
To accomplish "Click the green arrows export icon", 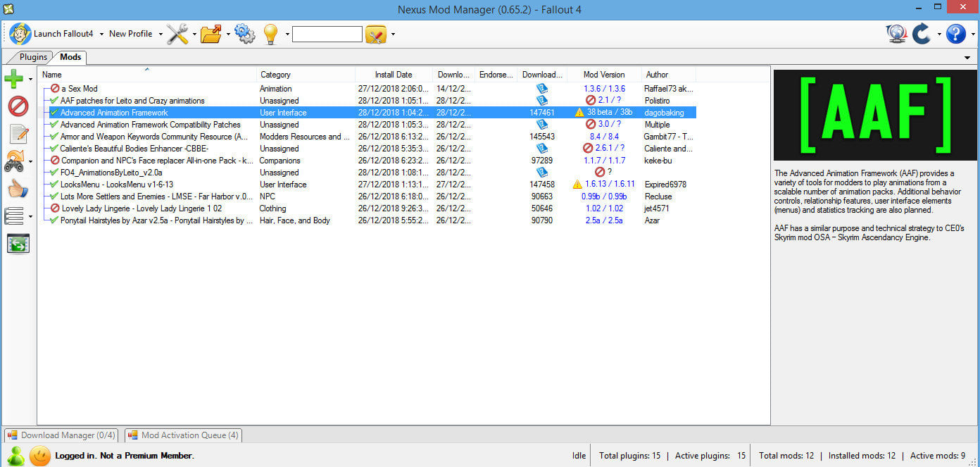I will click(x=18, y=244).
